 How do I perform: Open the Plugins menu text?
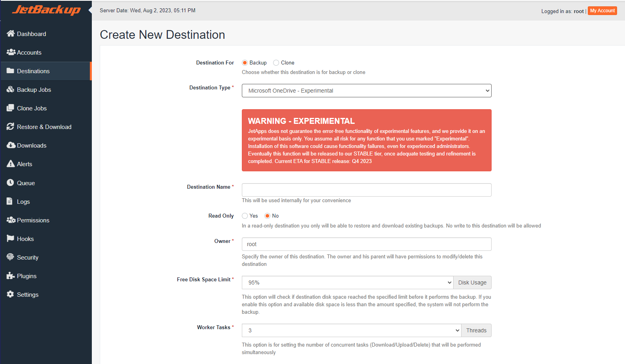(x=27, y=276)
